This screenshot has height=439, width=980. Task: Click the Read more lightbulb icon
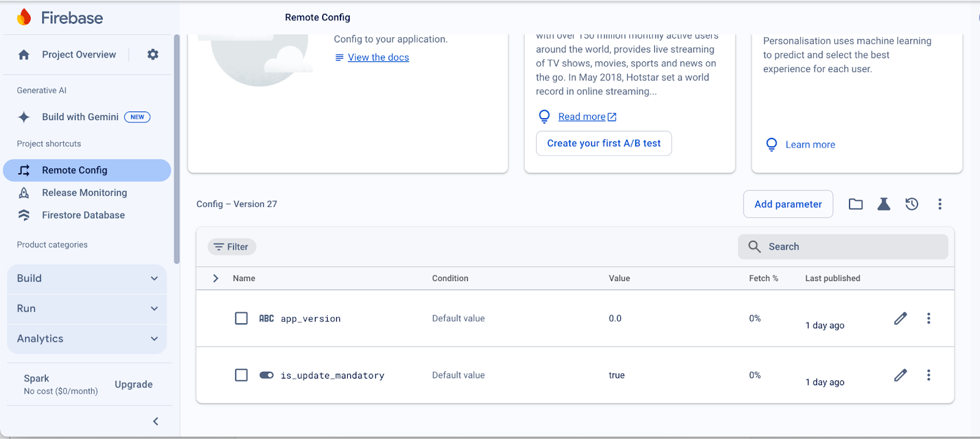(x=544, y=116)
